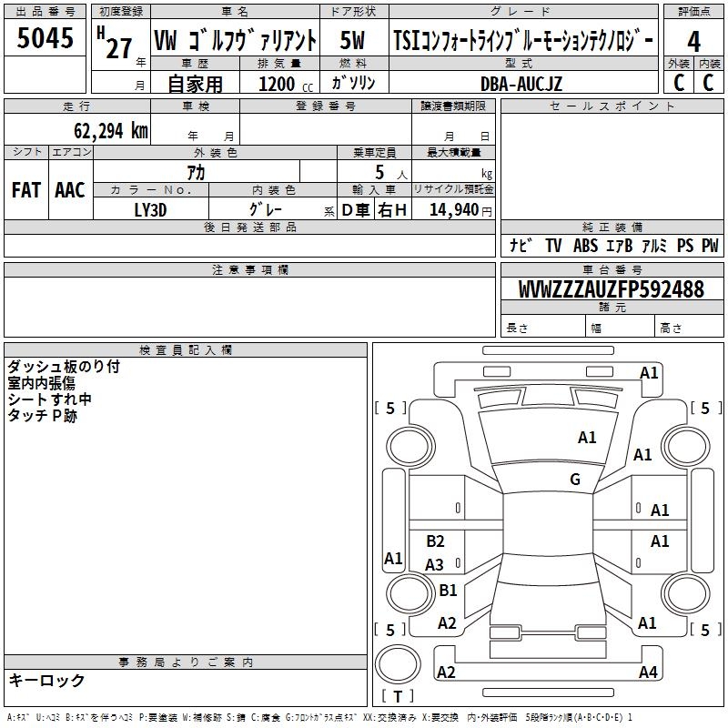Select the model code DBA-AUCJZ

coord(521,84)
